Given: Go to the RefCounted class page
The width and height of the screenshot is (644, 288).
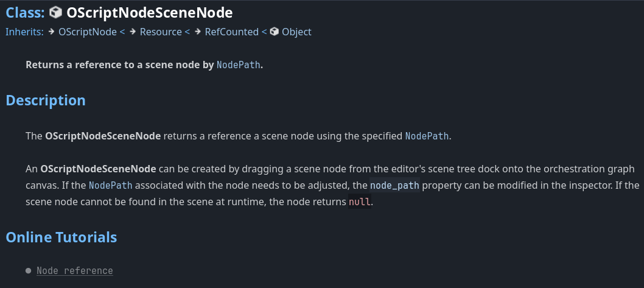Looking at the screenshot, I should pos(232,32).
